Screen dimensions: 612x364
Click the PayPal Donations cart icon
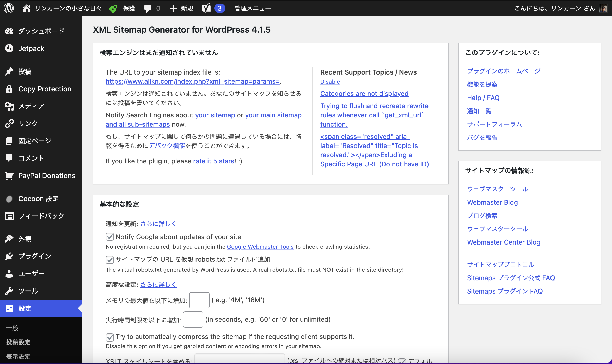pos(9,176)
